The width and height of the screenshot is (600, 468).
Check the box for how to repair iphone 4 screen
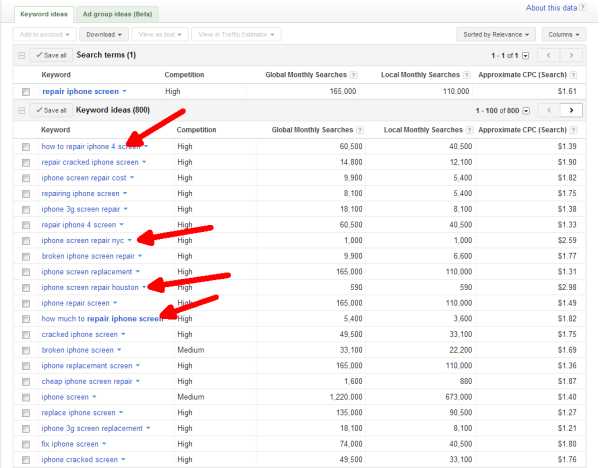pos(26,147)
